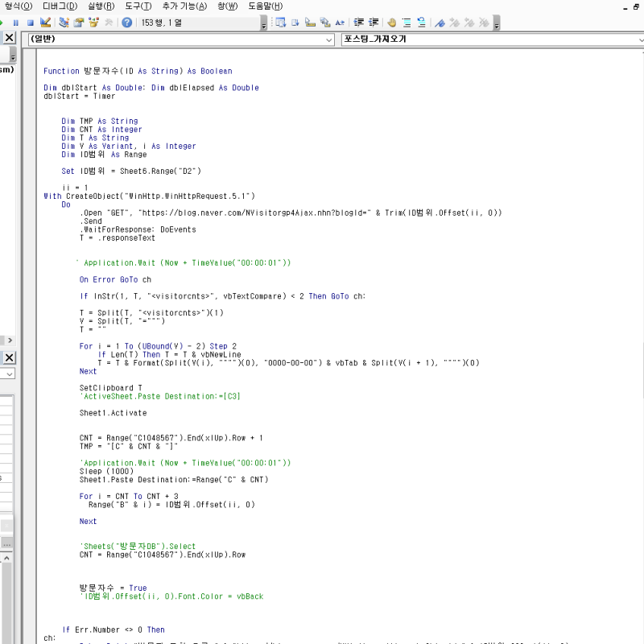Click the Break (pause) macro icon
The height and width of the screenshot is (644, 644).
pyautogui.click(x=17, y=23)
